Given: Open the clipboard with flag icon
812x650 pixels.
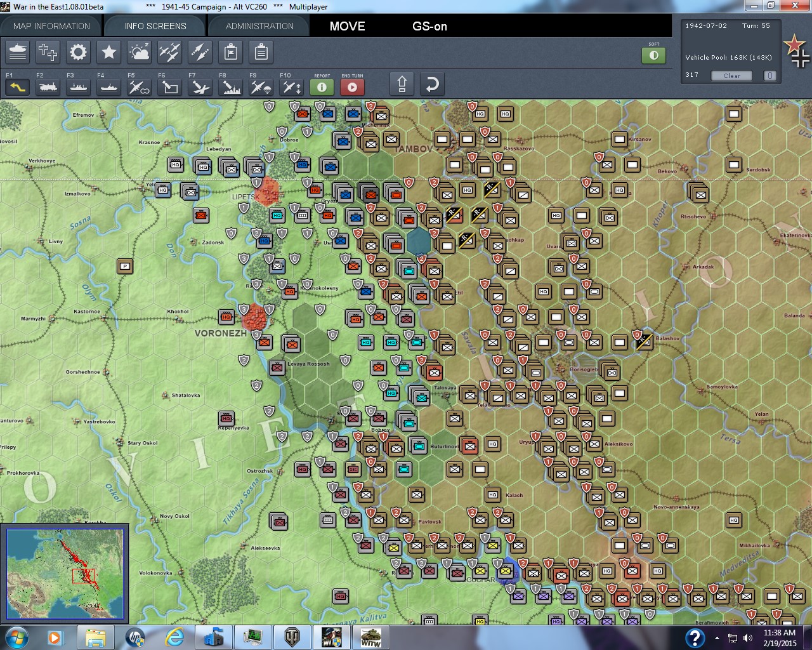Looking at the screenshot, I should click(x=231, y=52).
